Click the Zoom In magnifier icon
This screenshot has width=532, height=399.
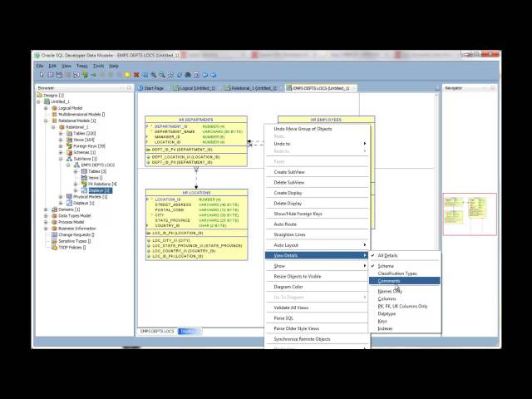click(x=154, y=75)
